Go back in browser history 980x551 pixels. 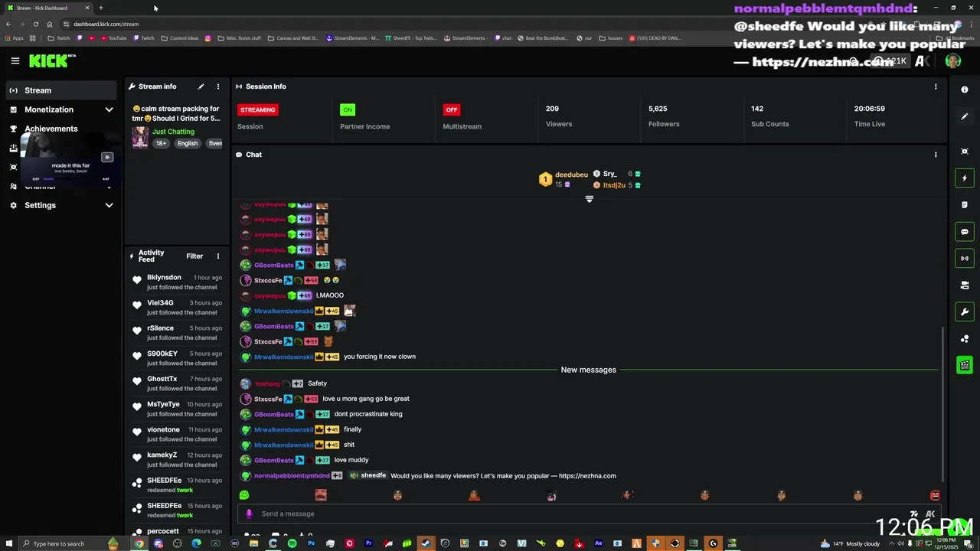tap(8, 24)
